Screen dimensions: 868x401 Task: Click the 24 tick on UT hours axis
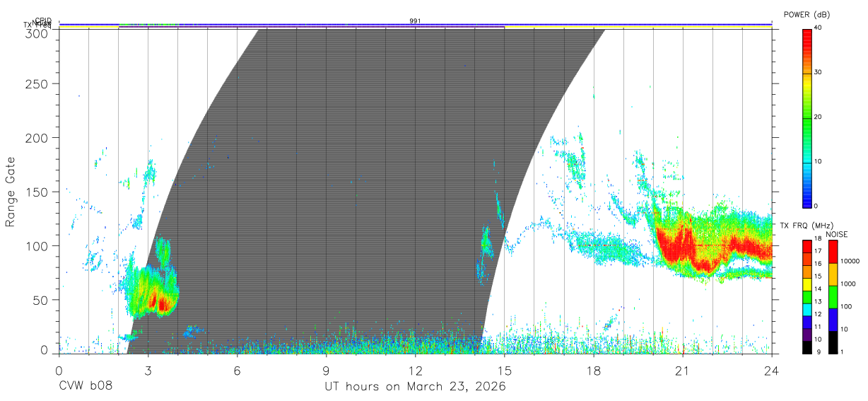(x=772, y=369)
